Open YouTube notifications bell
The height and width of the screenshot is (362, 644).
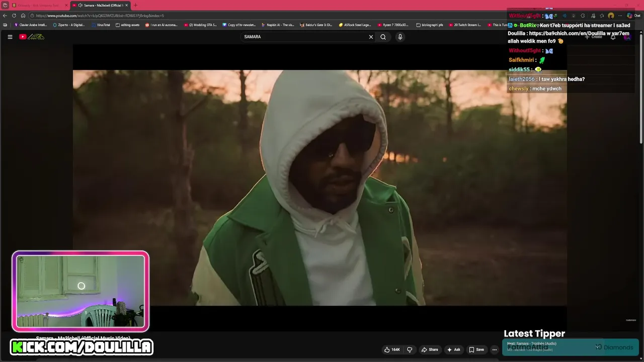tap(613, 37)
